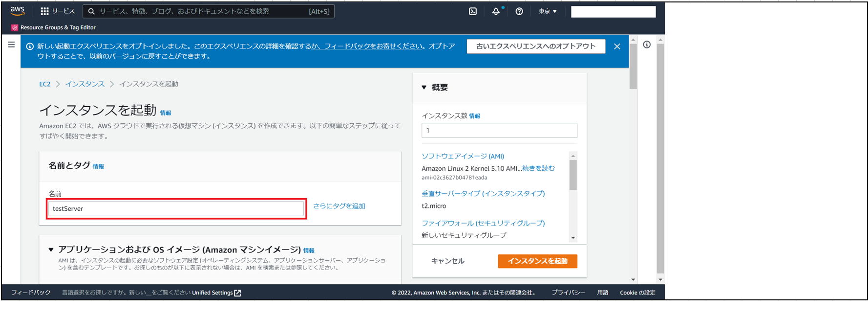
Task: Open 情報 link next to page title
Action: 166,113
